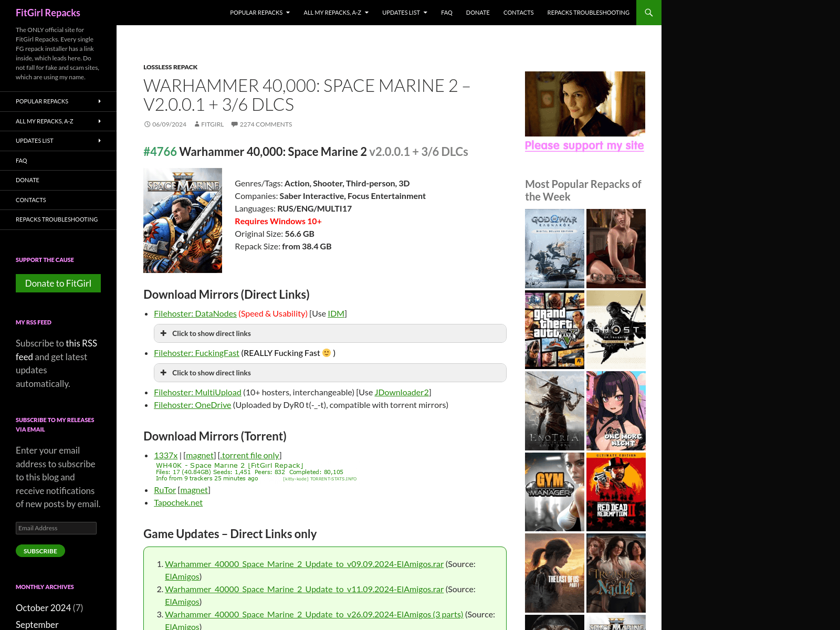Open the 2274 Comments link

click(x=266, y=124)
